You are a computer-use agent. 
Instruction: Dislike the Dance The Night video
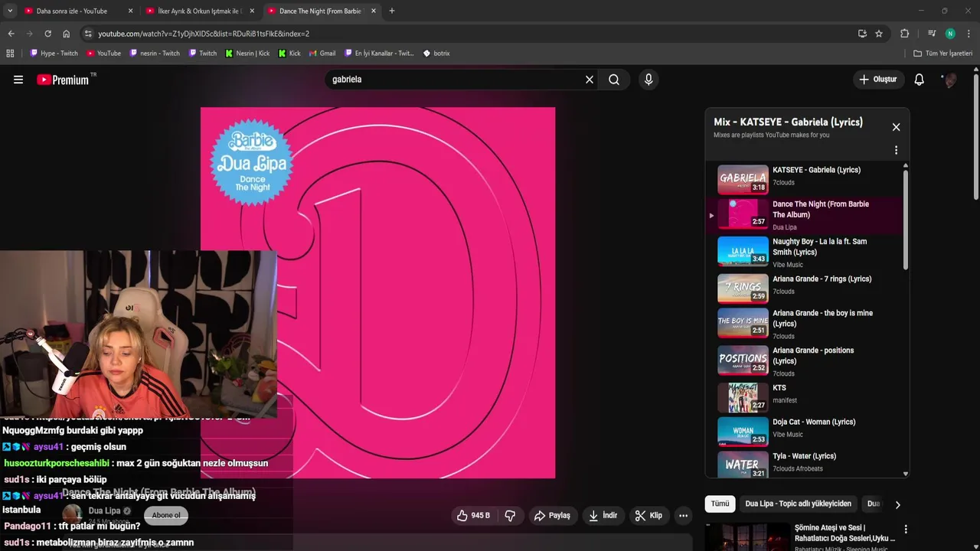[510, 516]
